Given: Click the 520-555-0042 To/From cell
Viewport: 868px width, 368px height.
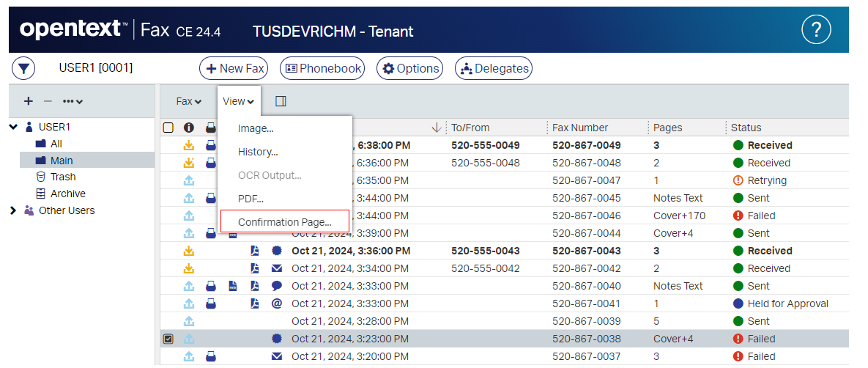Looking at the screenshot, I should [486, 268].
